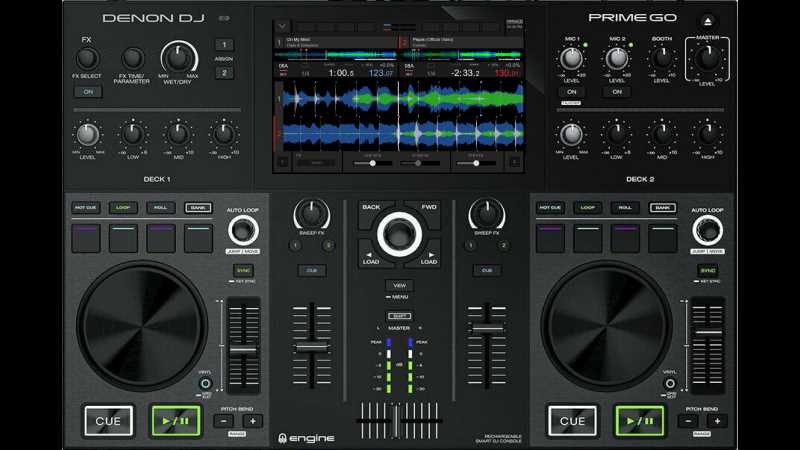Load track to right deck
The image size is (800, 450).
[x=427, y=256]
